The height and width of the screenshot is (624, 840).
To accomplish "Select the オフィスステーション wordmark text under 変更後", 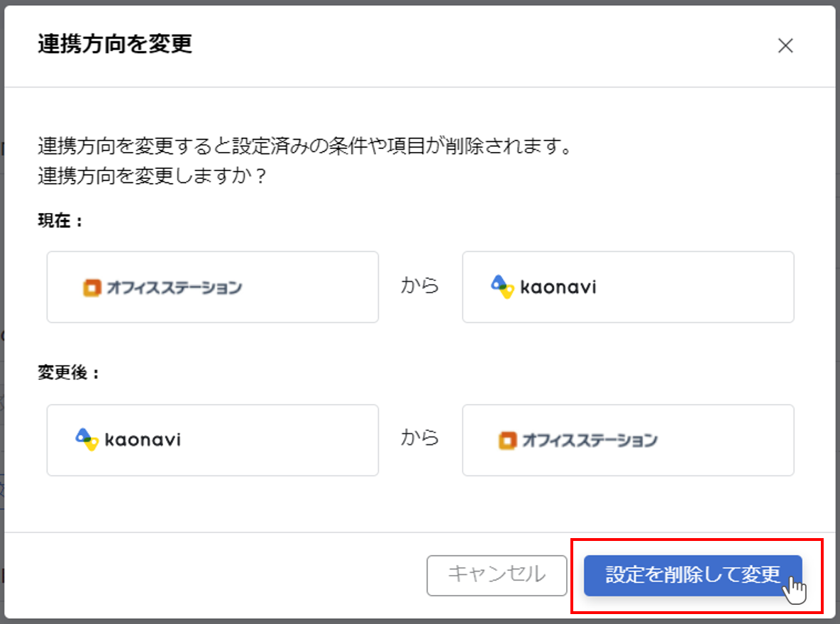I will [x=590, y=440].
